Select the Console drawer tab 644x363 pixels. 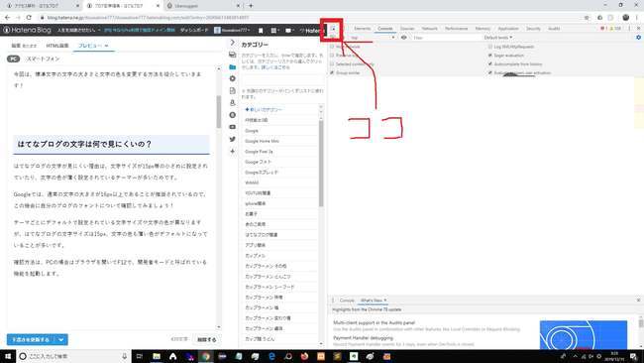[347, 301]
